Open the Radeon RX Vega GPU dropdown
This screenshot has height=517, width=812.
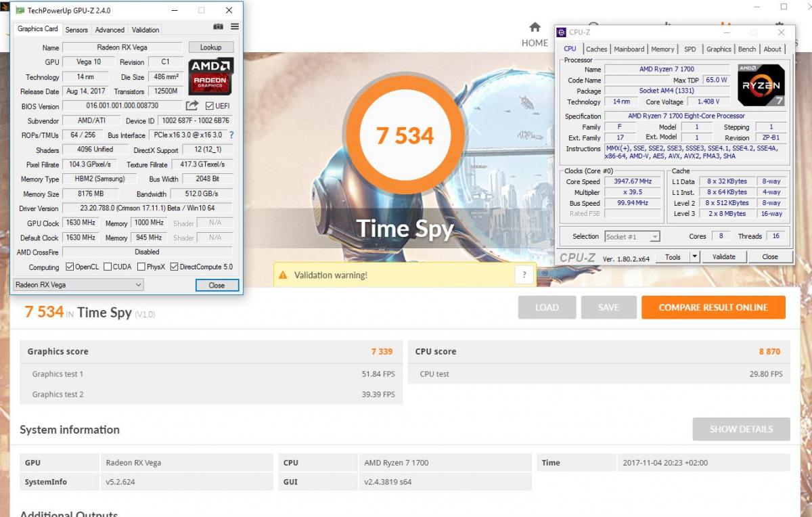(x=78, y=285)
